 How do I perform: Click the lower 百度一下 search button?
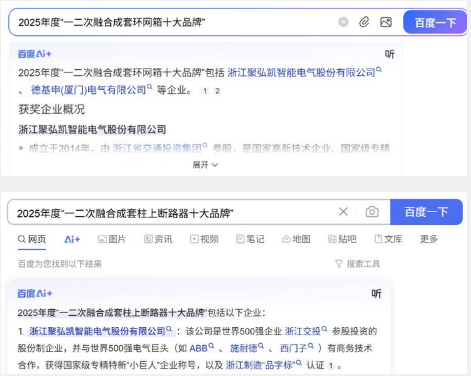[x=426, y=212]
